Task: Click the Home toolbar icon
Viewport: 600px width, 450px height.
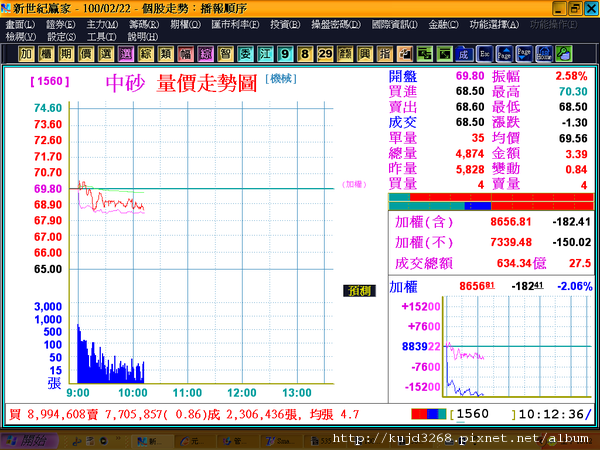Action: [544, 54]
